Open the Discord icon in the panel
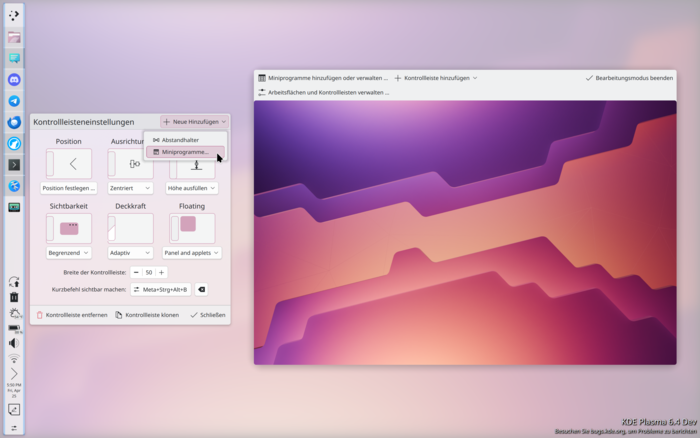This screenshot has height=438, width=700. pyautogui.click(x=14, y=79)
